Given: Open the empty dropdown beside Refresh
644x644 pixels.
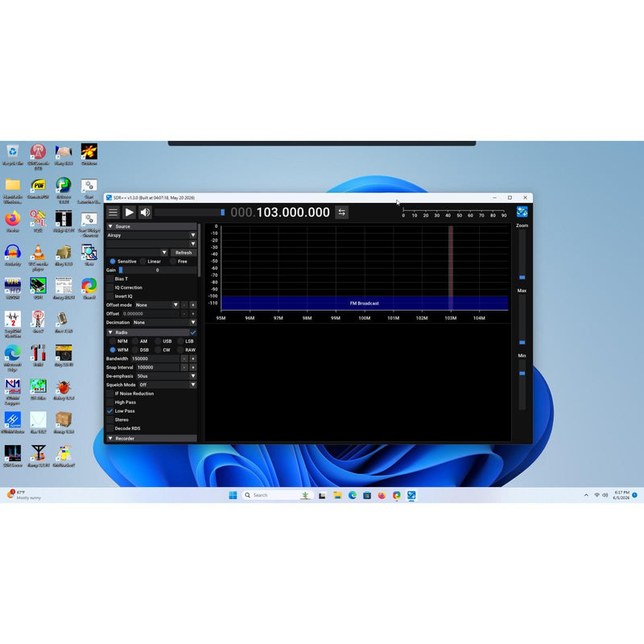Looking at the screenshot, I should click(x=137, y=253).
